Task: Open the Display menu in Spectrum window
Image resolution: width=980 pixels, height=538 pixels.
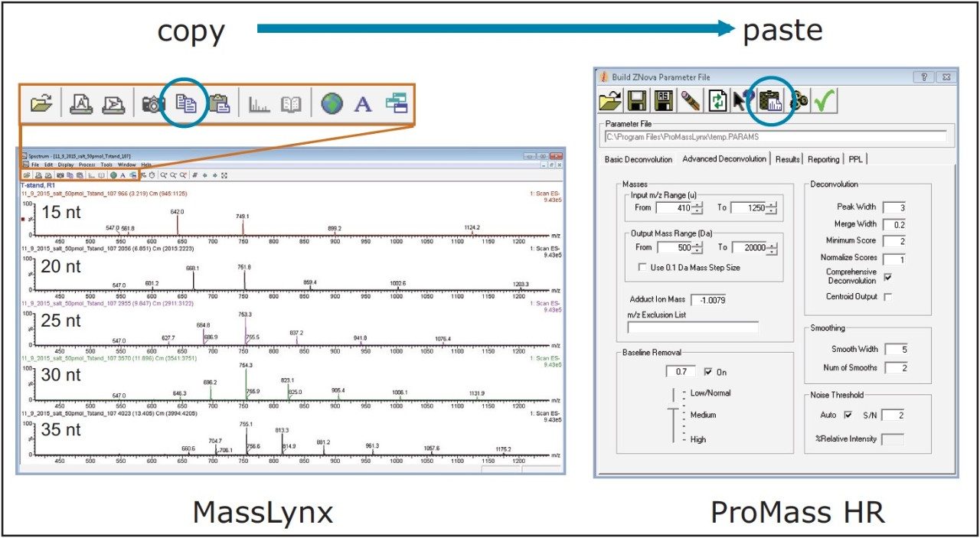Action: coord(66,165)
